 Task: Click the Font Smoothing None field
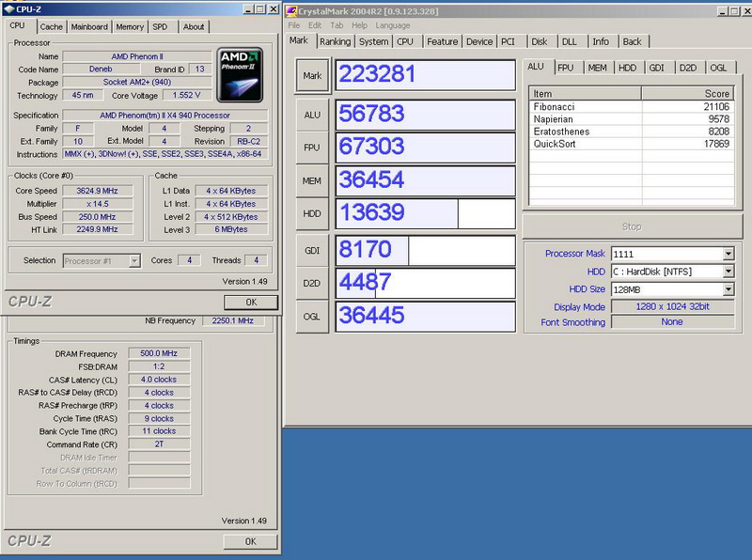point(672,321)
